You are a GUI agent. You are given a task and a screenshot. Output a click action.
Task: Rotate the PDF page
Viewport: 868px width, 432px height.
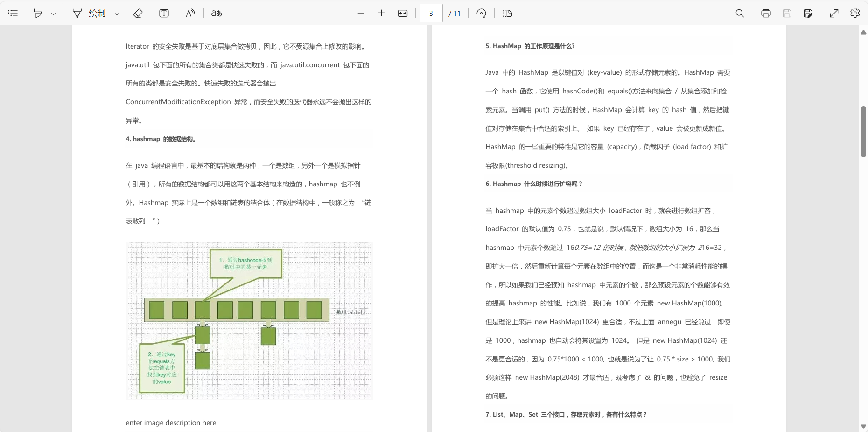(x=482, y=13)
